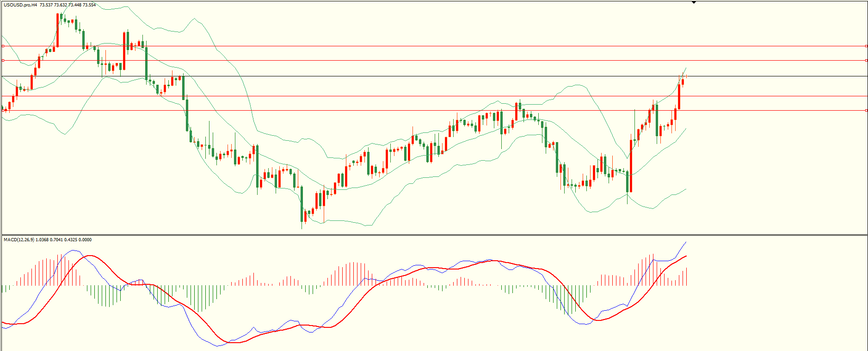Viewport: 868px width, 351px height.
Task: Click the divider between price chart and MACD
Action: pyautogui.click(x=434, y=235)
